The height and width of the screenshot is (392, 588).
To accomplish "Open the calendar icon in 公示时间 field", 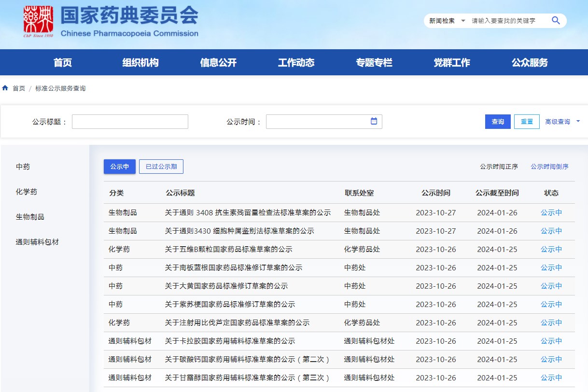I will tap(374, 121).
